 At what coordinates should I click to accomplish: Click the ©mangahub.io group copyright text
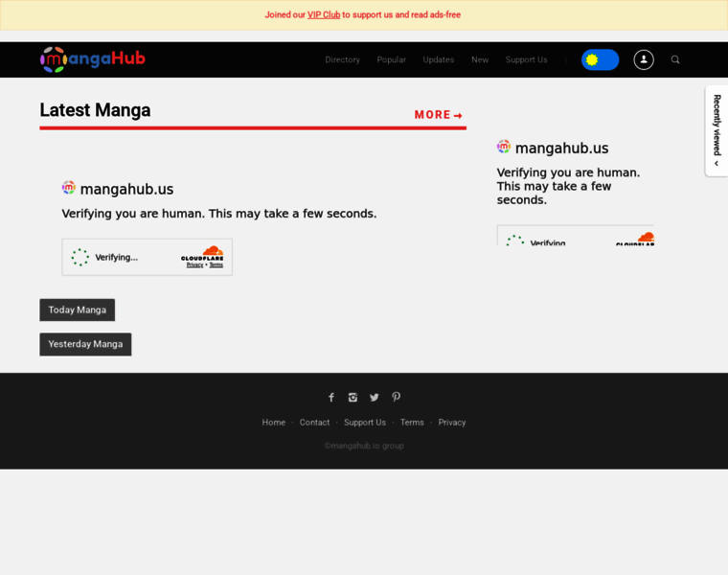364,446
